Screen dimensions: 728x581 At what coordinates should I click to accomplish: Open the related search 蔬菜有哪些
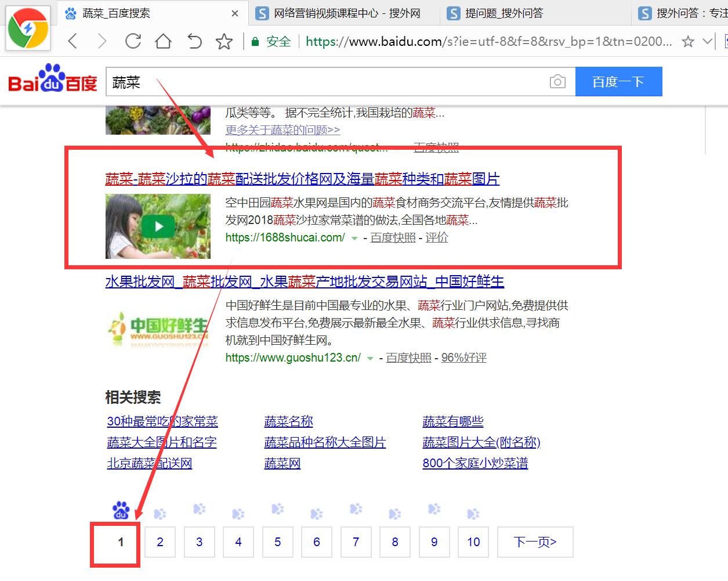(x=454, y=421)
